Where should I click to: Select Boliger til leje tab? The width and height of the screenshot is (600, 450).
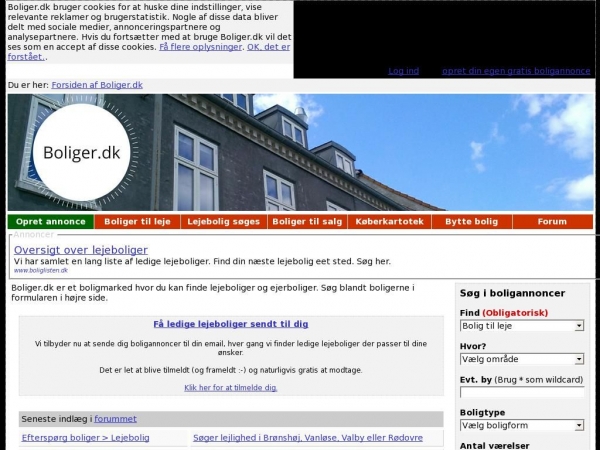click(137, 222)
